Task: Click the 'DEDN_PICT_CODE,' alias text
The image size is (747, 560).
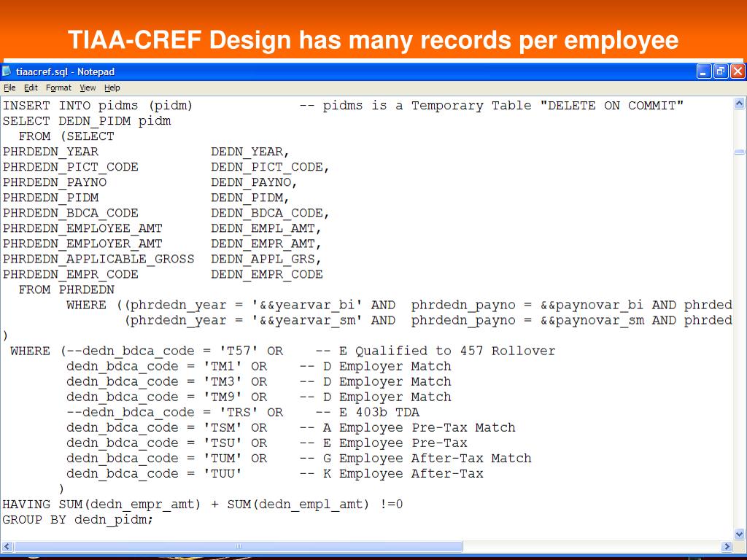Action: point(270,167)
